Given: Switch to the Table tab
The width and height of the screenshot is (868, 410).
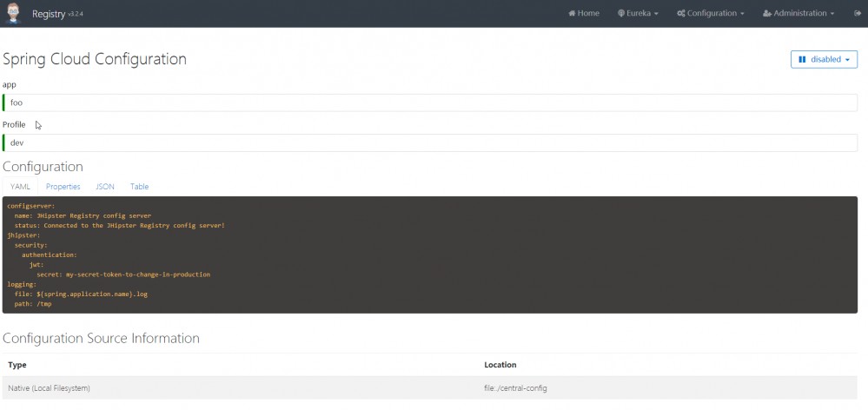Looking at the screenshot, I should click(x=140, y=187).
